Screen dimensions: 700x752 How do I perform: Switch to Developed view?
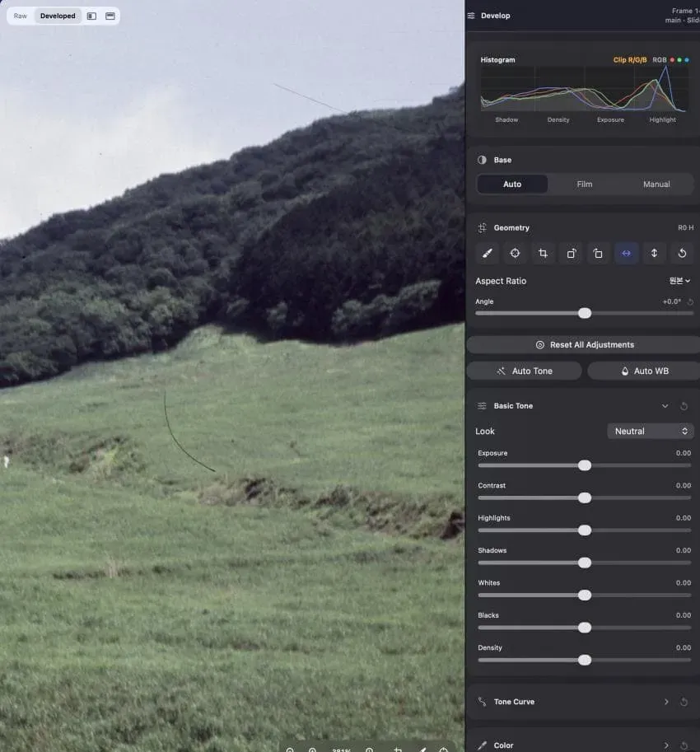(58, 16)
